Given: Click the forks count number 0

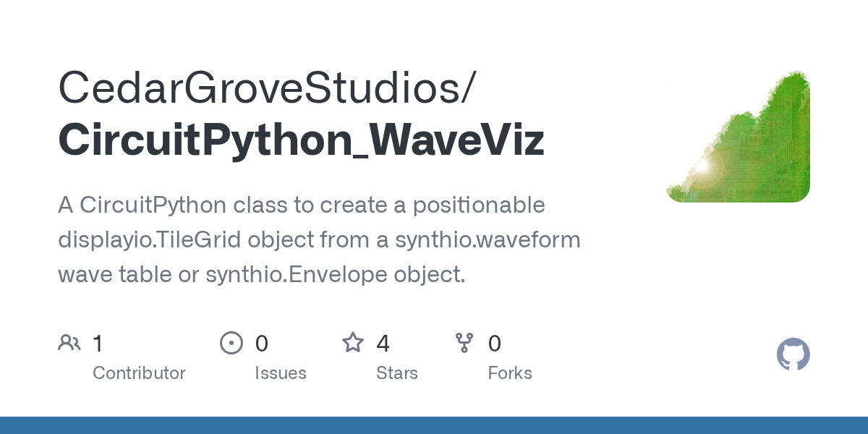Looking at the screenshot, I should pos(495,344).
